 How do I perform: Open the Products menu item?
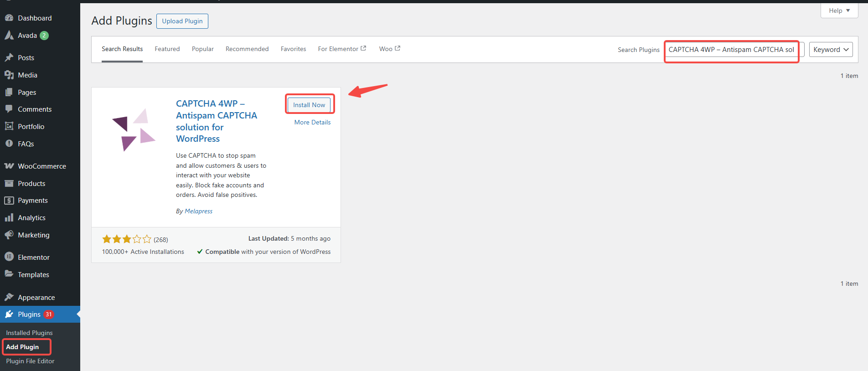[x=40, y=183]
